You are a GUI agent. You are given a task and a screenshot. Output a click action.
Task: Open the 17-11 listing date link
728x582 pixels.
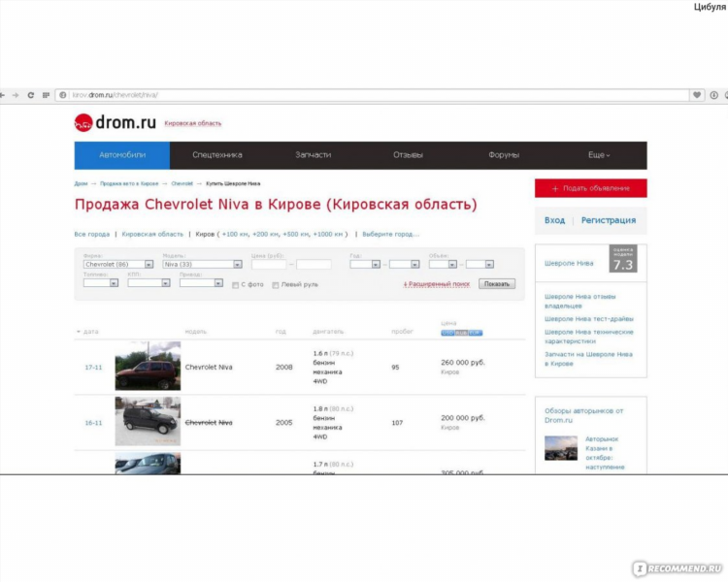tap(93, 368)
